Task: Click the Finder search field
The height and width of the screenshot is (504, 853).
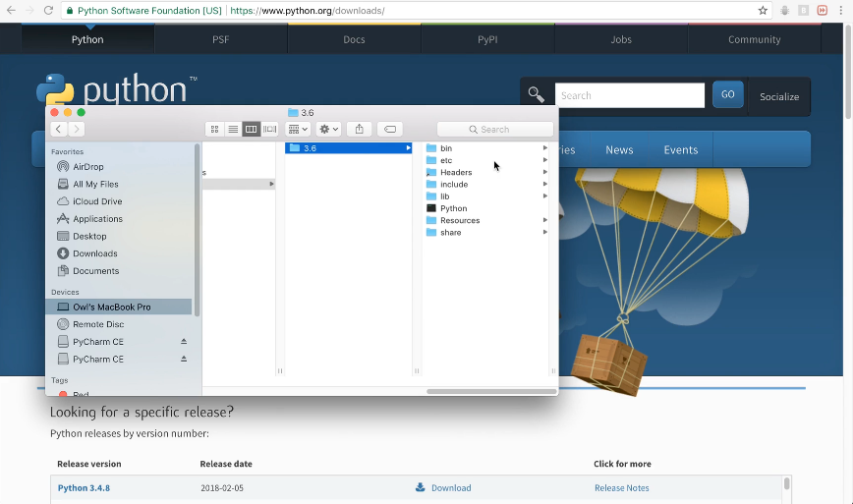Action: point(495,130)
